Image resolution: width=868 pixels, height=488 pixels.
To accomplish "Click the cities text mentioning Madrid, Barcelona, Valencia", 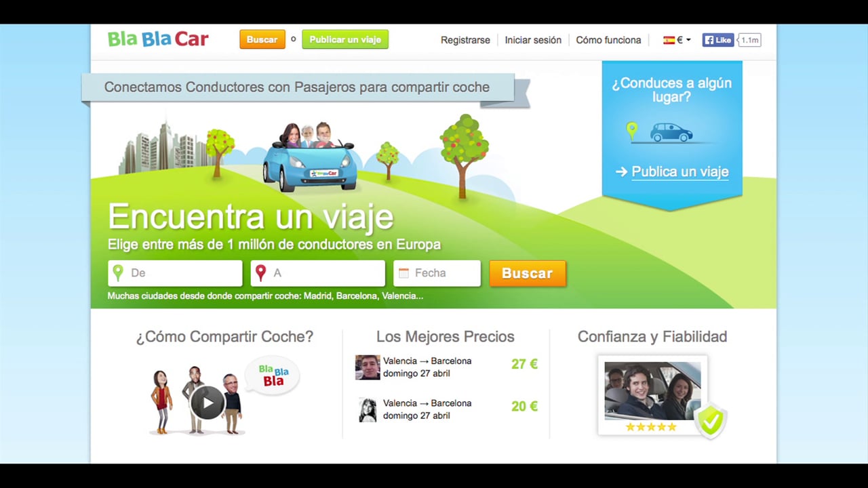I will click(265, 296).
